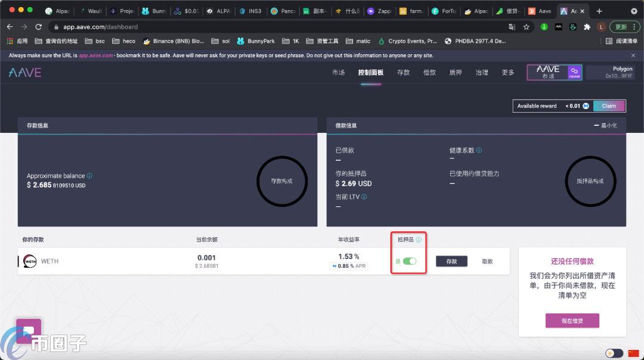644x360 pixels.
Task: Open the tab search dropdown arrow
Action: [634, 11]
